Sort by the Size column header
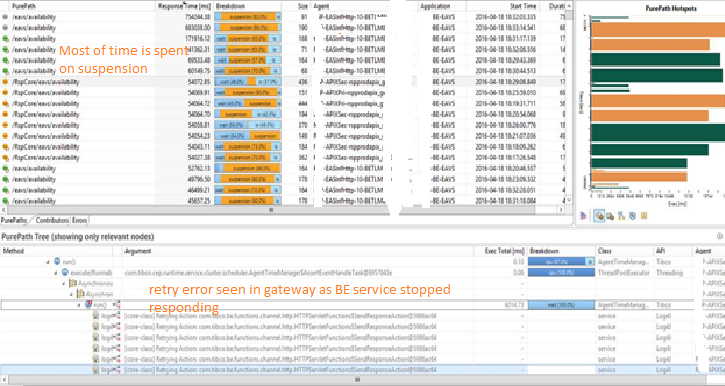 (302, 6)
